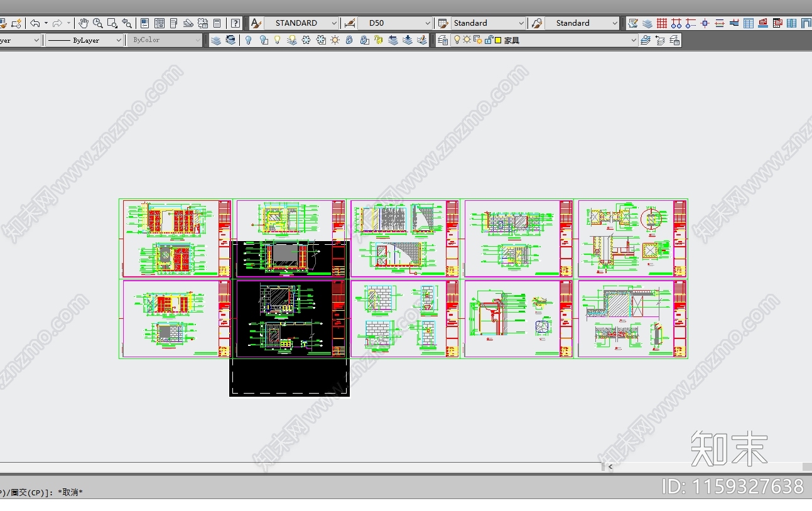Activate Zoom Realtime magnifier tool
Screen dimensions: 812x511
[98, 23]
